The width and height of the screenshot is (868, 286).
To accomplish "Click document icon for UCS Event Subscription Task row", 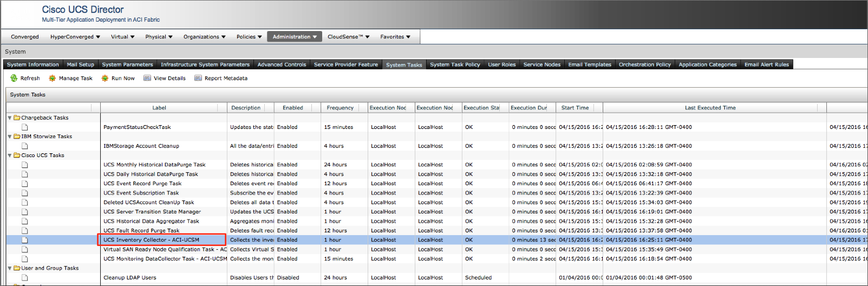I will click(x=25, y=193).
